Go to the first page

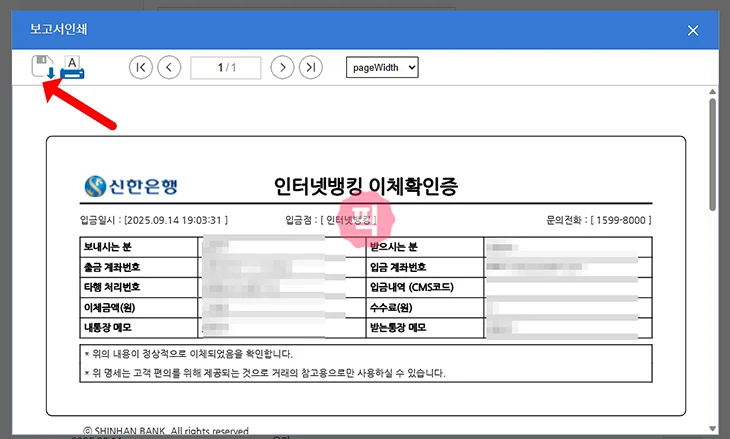click(141, 68)
